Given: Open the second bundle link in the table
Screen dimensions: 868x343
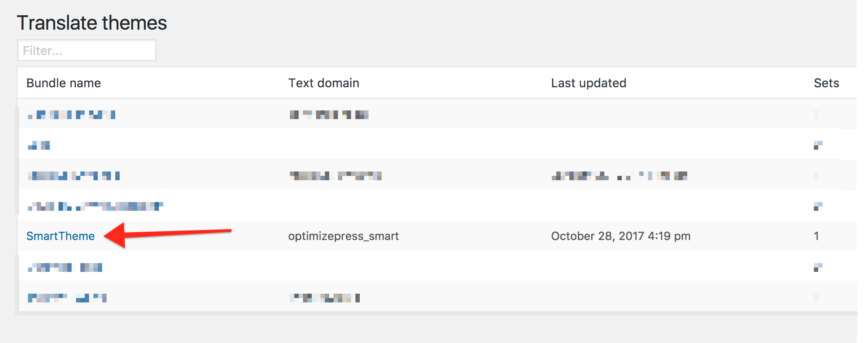Looking at the screenshot, I should point(38,145).
